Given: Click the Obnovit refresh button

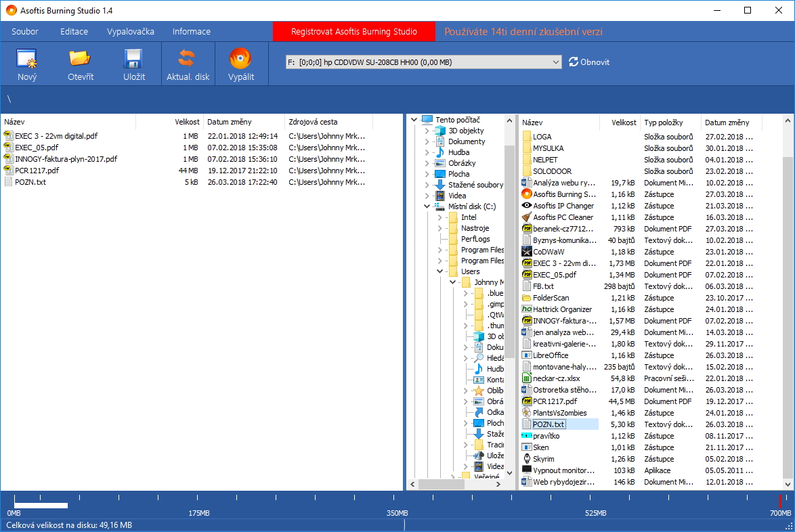Looking at the screenshot, I should [589, 62].
